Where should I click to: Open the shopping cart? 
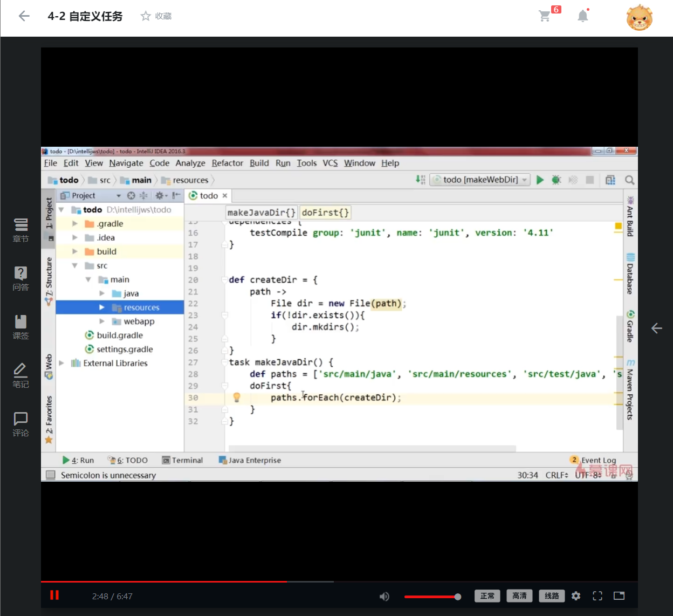tap(545, 16)
